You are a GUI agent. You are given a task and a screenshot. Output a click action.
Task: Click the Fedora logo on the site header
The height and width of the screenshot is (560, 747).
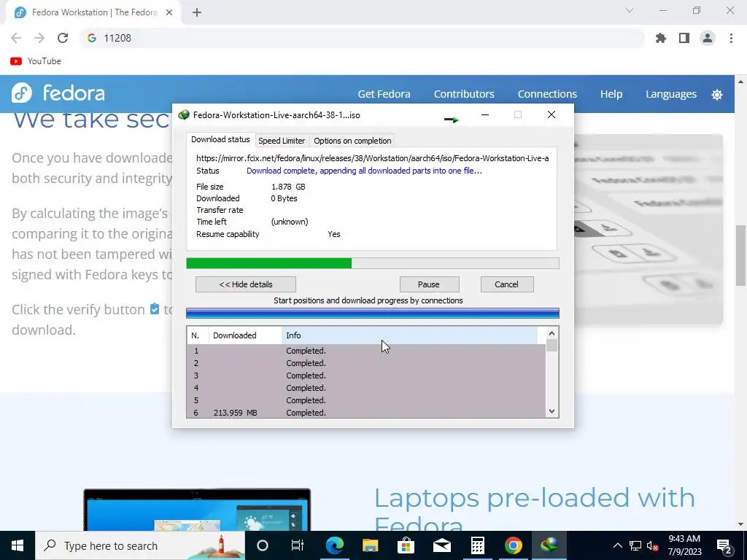[x=58, y=93]
